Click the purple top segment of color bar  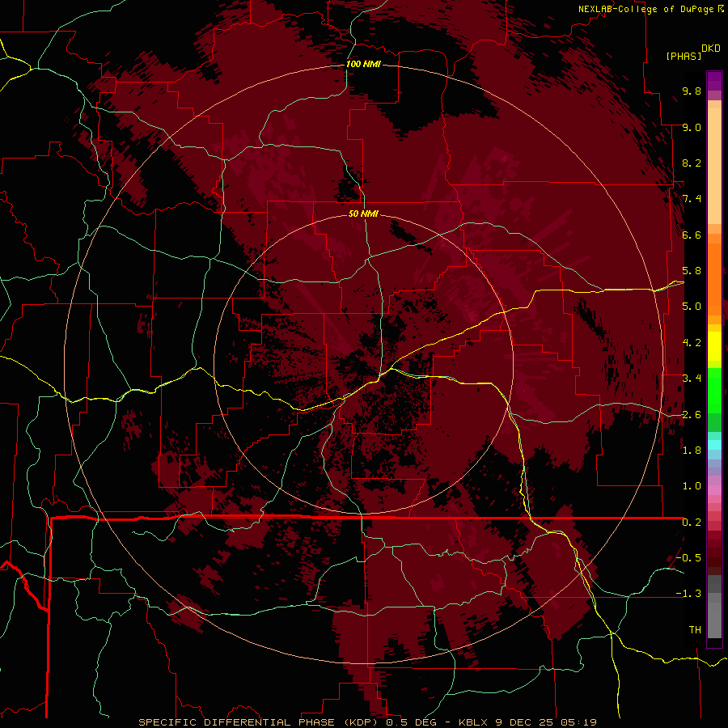pos(714,81)
